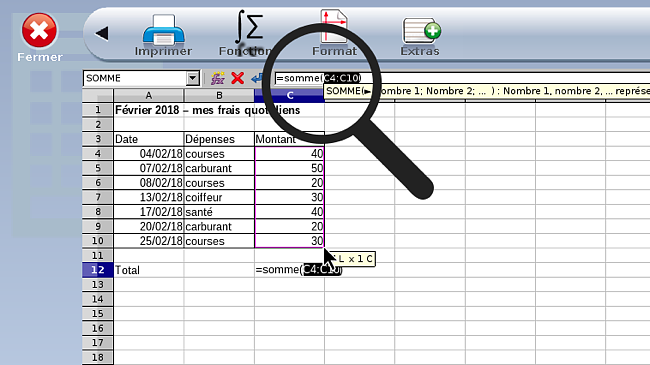Screen dimensions: 650x365
Task: Click the red Fermer close icon
Action: click(39, 30)
